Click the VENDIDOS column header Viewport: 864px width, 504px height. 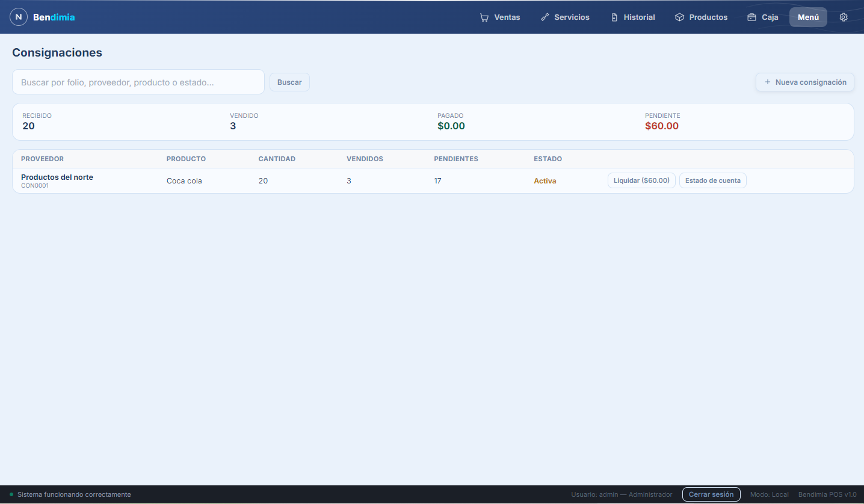pyautogui.click(x=365, y=159)
